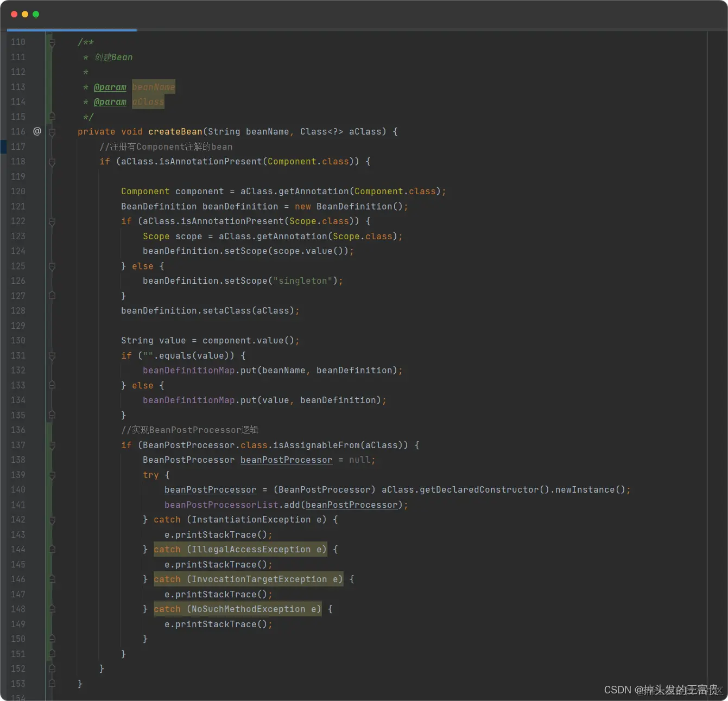This screenshot has height=701, width=728.
Task: Toggle the else fold marker at line 125
Action: 52,266
